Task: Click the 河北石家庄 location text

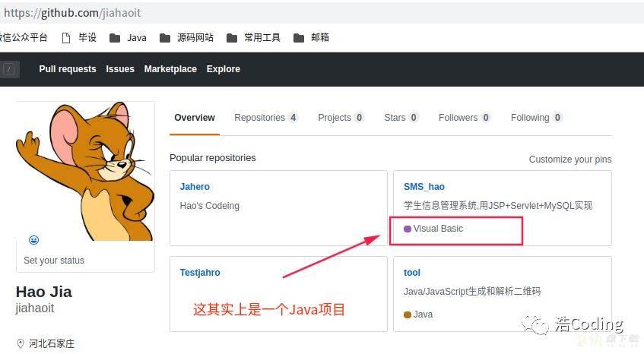Action: pyautogui.click(x=52, y=343)
